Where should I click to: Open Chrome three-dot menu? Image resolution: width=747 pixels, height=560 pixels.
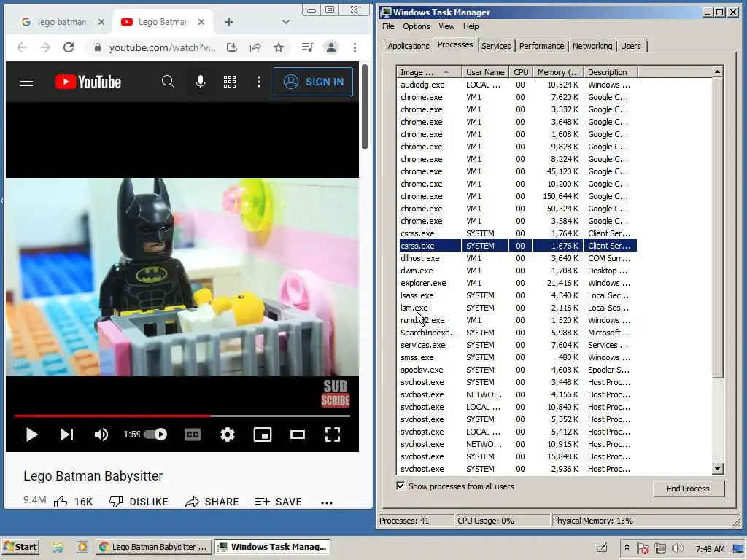click(x=355, y=47)
